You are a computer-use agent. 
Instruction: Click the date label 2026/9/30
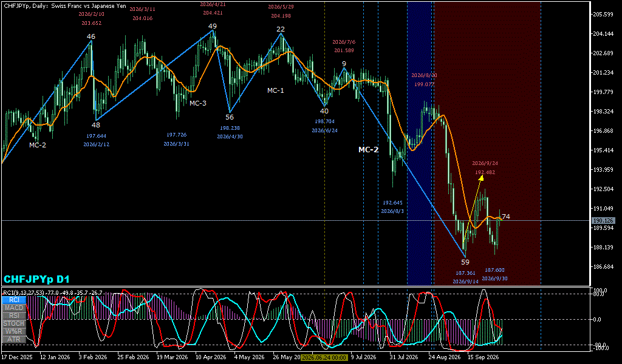click(x=494, y=279)
